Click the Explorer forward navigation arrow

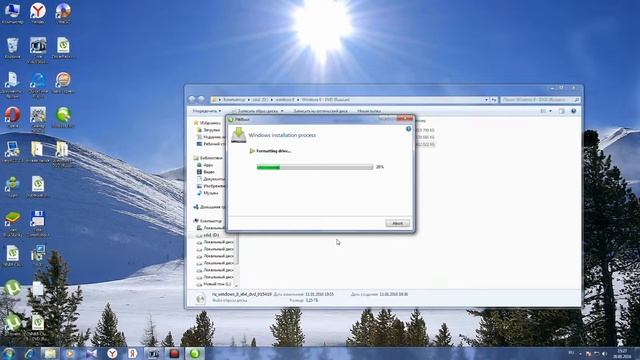[x=201, y=99]
